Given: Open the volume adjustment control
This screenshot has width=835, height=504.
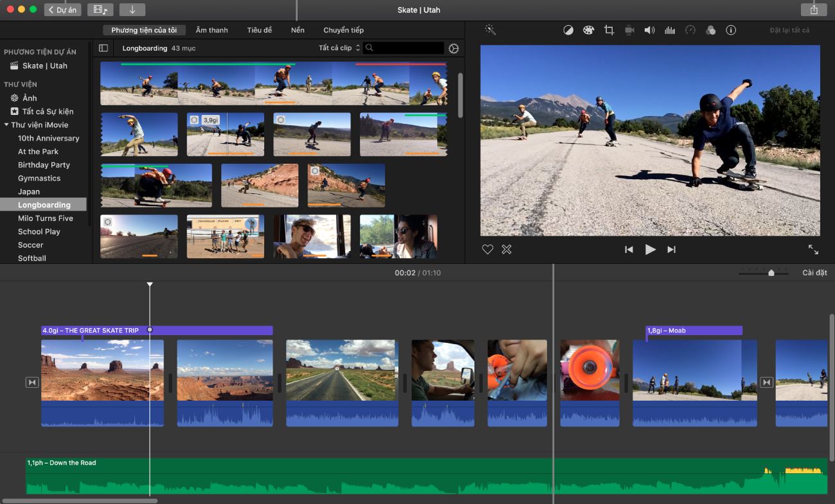Looking at the screenshot, I should pos(649,30).
